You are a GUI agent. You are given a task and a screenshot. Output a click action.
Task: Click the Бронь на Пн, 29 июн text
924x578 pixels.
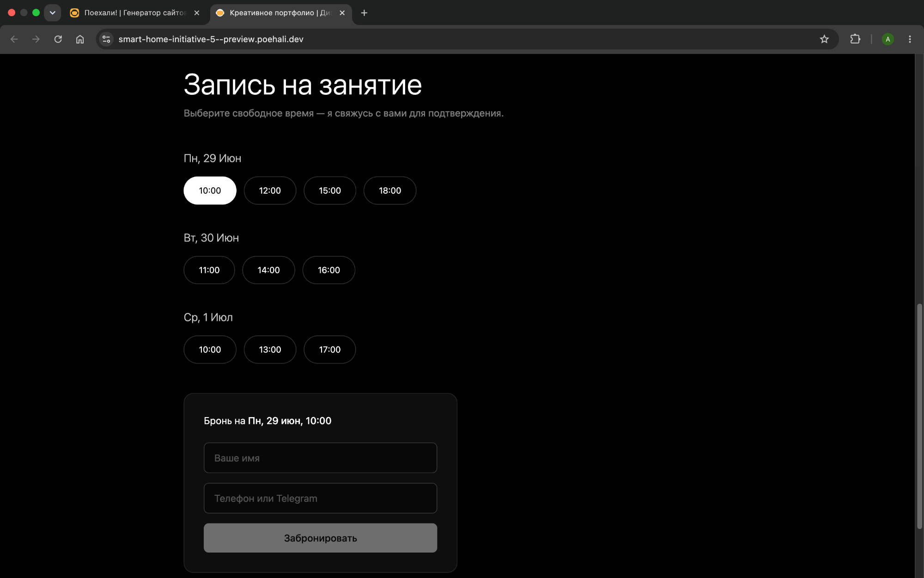(267, 421)
